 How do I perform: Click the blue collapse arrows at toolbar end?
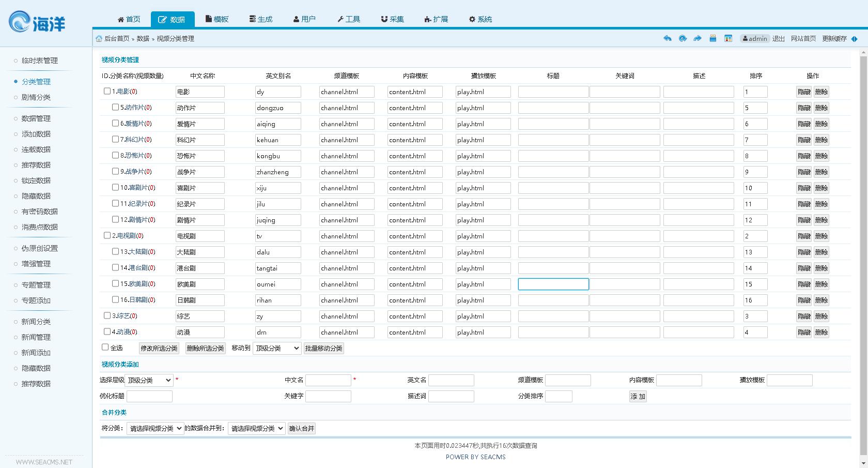[856, 38]
